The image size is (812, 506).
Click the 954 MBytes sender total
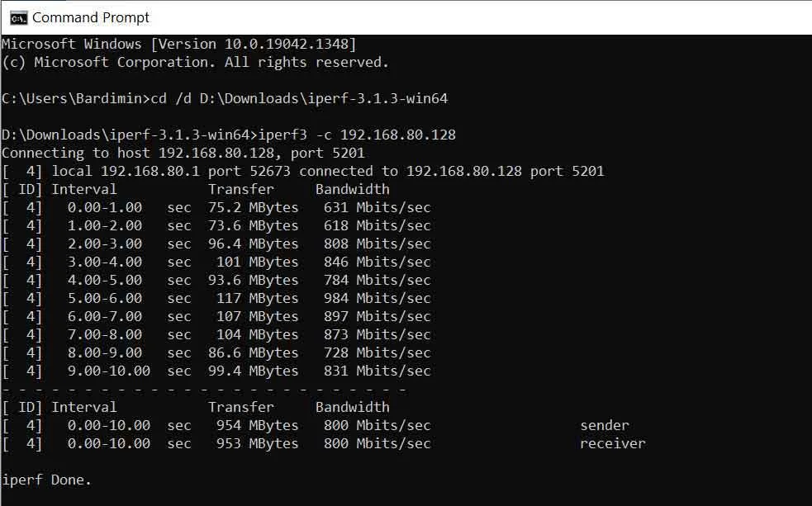[x=258, y=425]
